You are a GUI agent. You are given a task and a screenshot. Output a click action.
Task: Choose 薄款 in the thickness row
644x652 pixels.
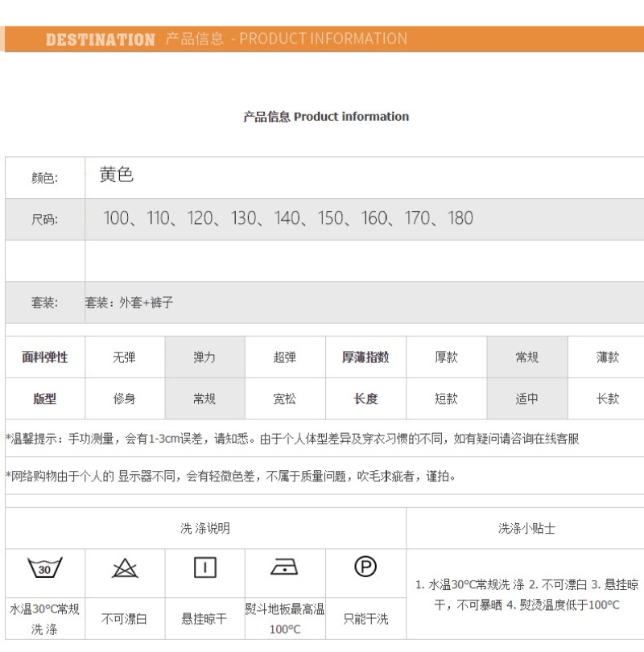coord(608,357)
